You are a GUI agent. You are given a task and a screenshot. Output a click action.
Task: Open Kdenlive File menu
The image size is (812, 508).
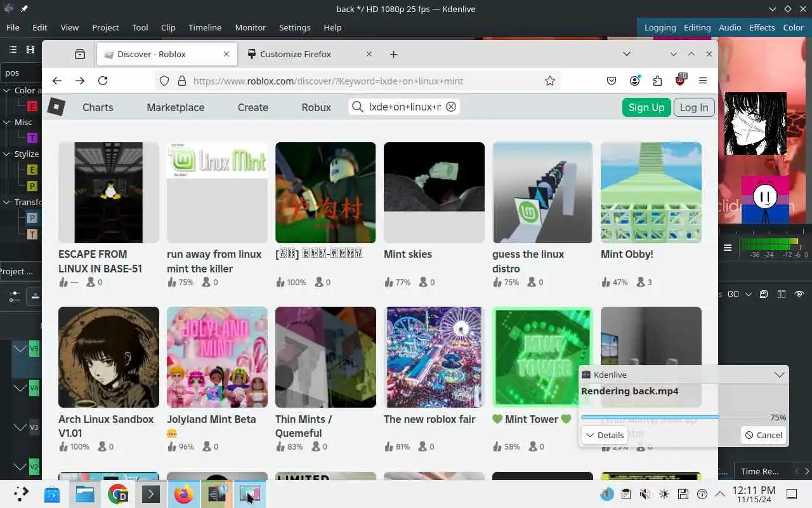click(x=13, y=27)
